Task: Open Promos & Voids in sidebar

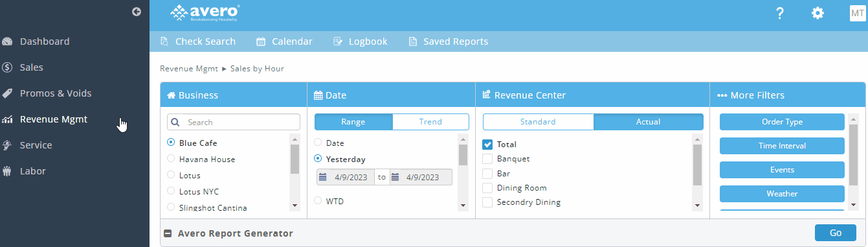Action: [56, 93]
